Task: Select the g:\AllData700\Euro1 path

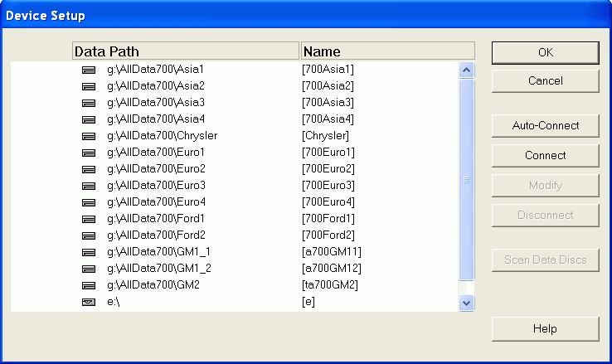Action: (x=156, y=153)
